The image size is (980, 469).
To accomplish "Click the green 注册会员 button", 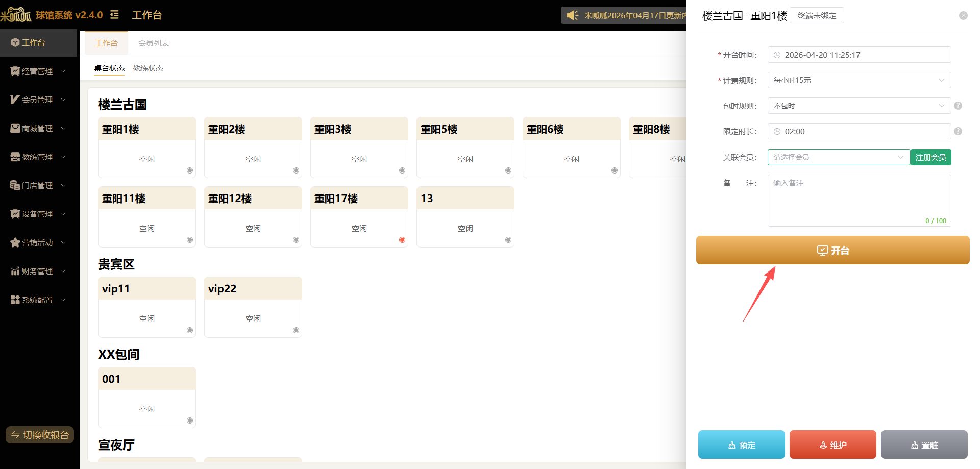I will pyautogui.click(x=930, y=157).
